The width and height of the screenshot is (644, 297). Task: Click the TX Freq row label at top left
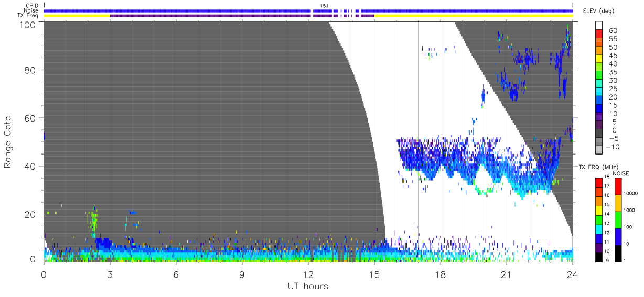pyautogui.click(x=28, y=15)
